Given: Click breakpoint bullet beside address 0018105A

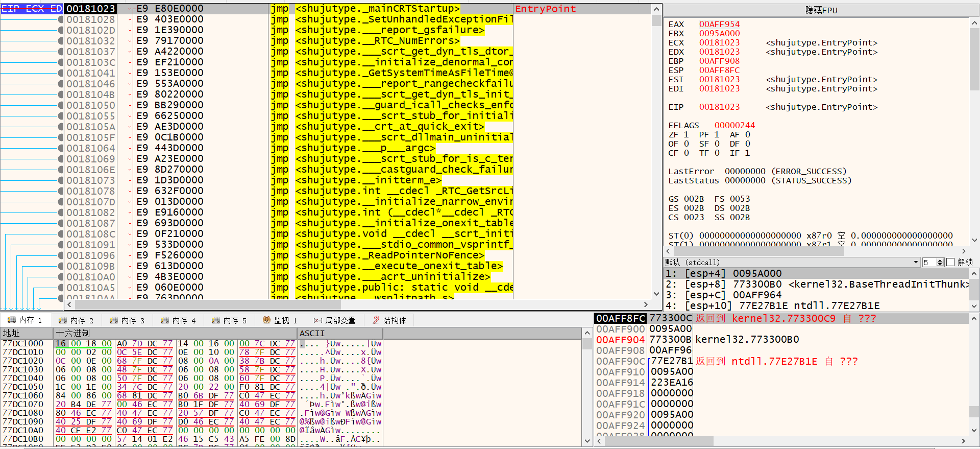Looking at the screenshot, I should click(61, 127).
